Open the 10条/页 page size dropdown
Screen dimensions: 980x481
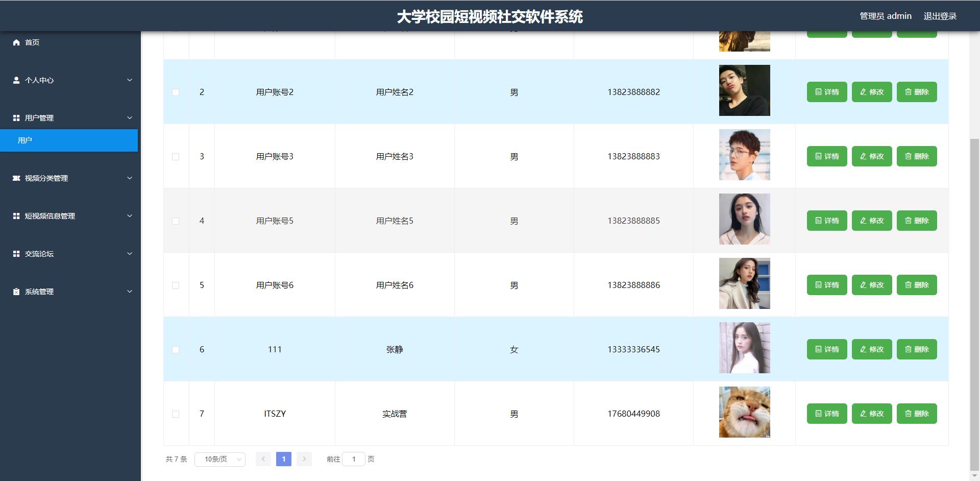pyautogui.click(x=220, y=460)
